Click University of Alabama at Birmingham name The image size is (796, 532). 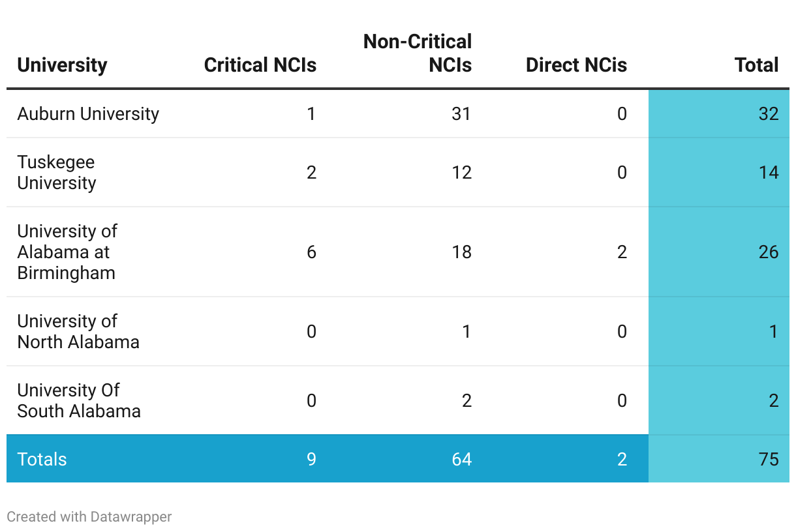[x=67, y=252]
